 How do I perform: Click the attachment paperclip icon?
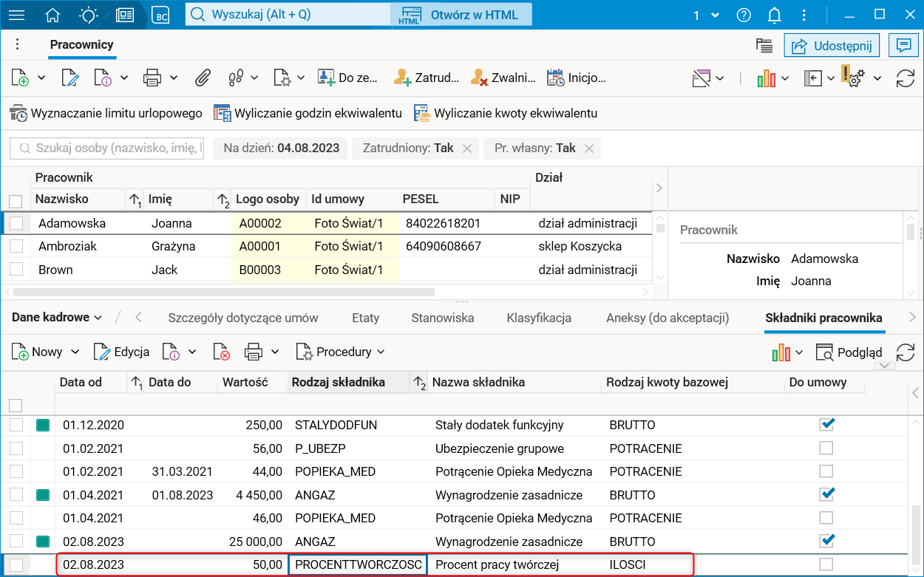click(203, 78)
